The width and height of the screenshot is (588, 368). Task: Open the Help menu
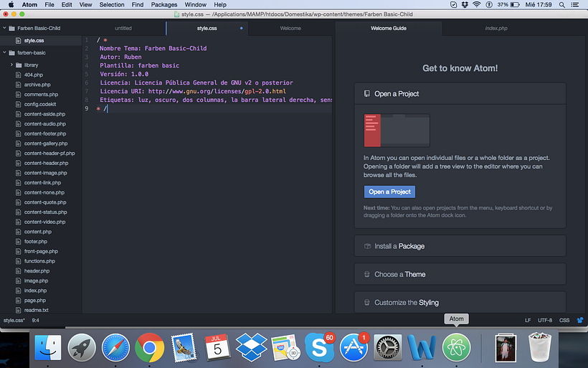pos(220,4)
